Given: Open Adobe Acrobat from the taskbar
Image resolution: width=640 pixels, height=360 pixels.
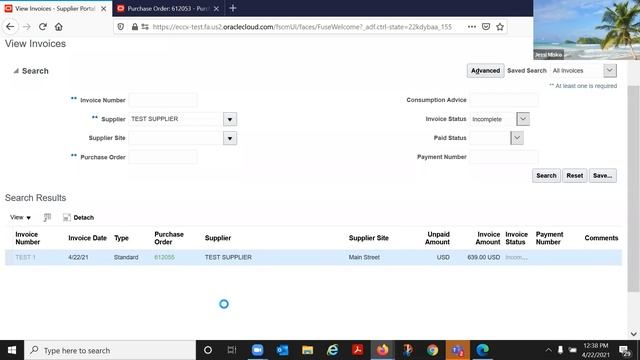Looking at the screenshot, I should tap(358, 350).
